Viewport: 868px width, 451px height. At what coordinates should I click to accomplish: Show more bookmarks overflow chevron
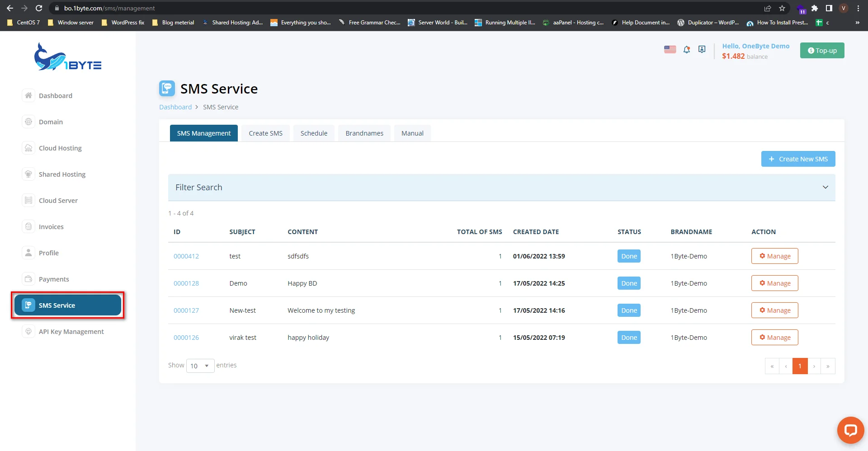coord(857,23)
